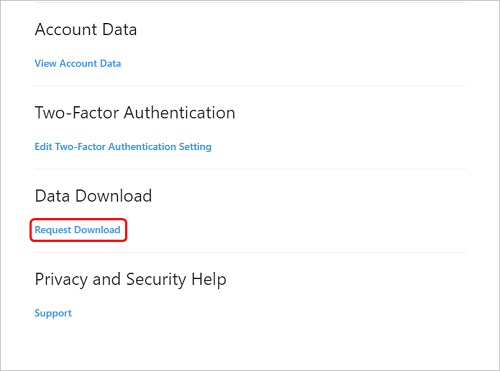Screen dimensions: 500x371
Task: Click the Account Data heading
Action: (86, 29)
